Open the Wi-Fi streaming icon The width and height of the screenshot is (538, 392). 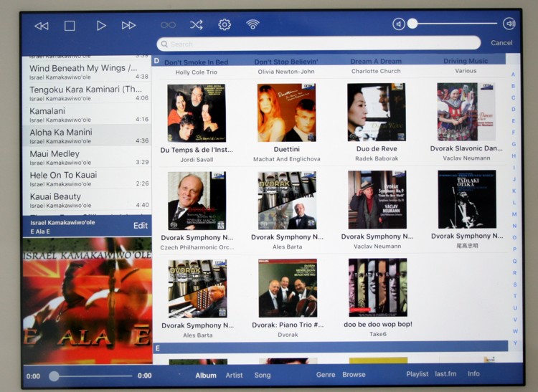[253, 24]
